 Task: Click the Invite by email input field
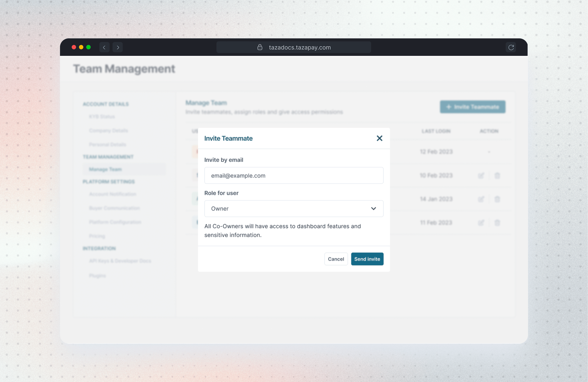pyautogui.click(x=294, y=175)
